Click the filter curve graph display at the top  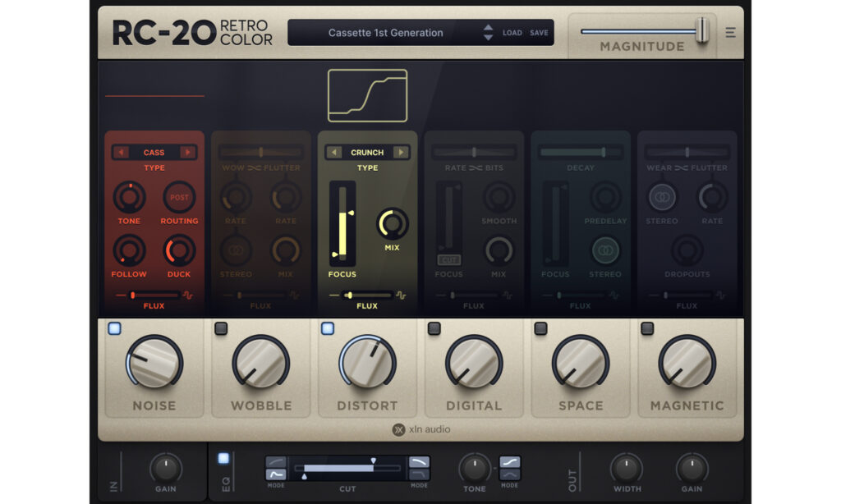(x=369, y=94)
